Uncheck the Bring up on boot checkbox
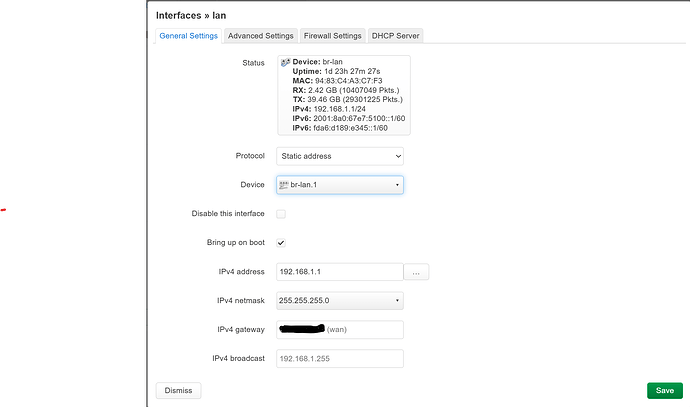The width and height of the screenshot is (690, 407). [281, 243]
